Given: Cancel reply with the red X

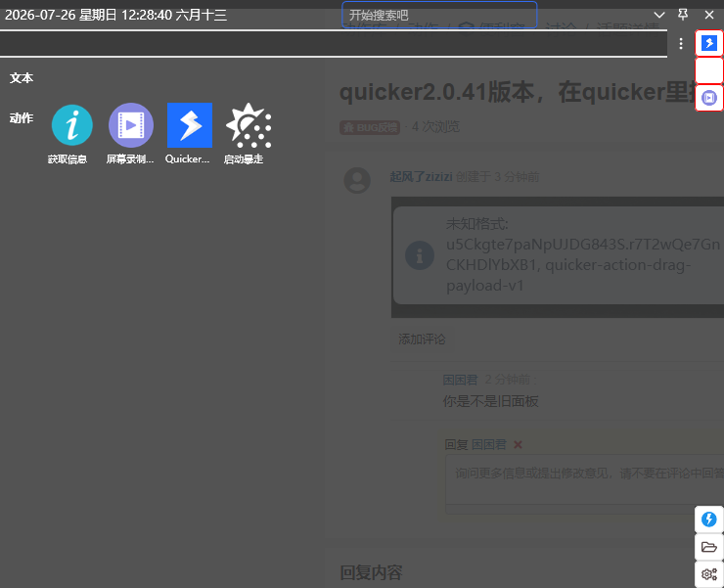Looking at the screenshot, I should pyautogui.click(x=518, y=445).
